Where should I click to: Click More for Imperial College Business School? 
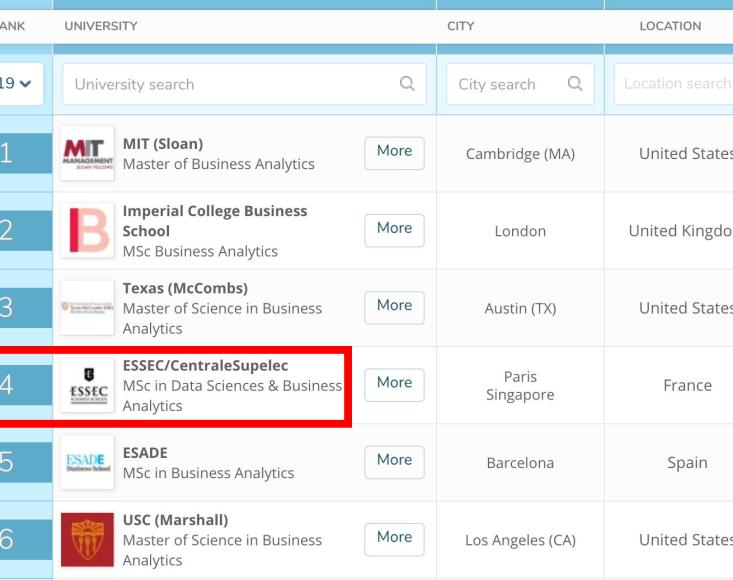395,230
